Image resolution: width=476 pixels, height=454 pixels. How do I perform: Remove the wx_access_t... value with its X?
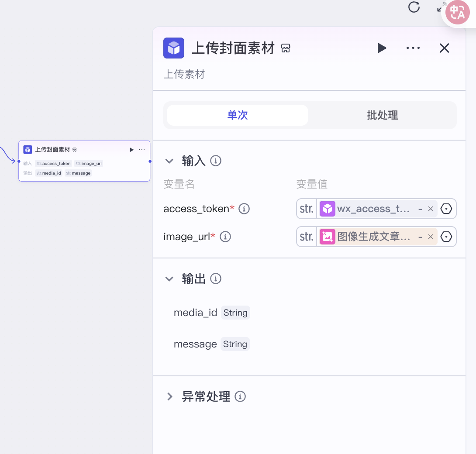(x=431, y=209)
